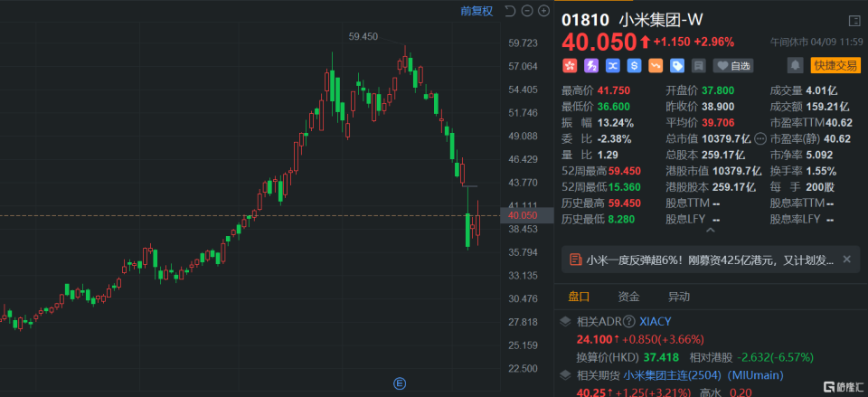This screenshot has width=868, height=397.
Task: Click the blue shuffle arrows icon
Action: tap(612, 66)
